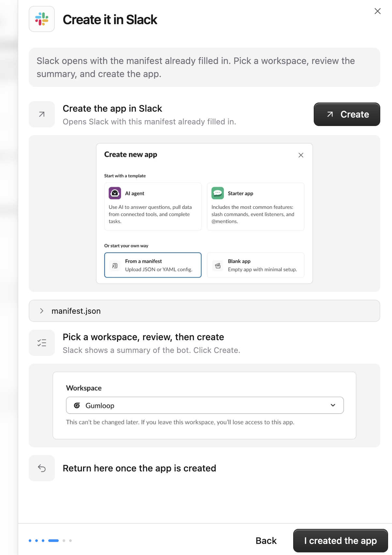Expand the manifest.json section

pos(204,311)
